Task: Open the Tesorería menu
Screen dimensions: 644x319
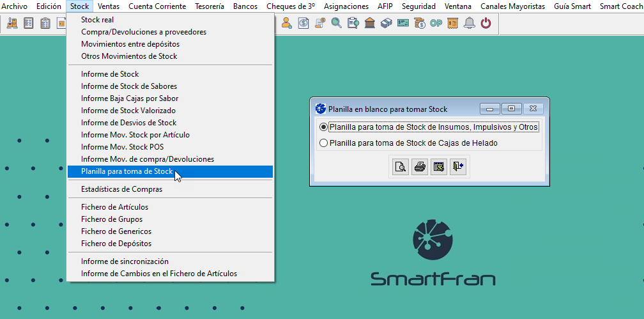Action: 210,6
